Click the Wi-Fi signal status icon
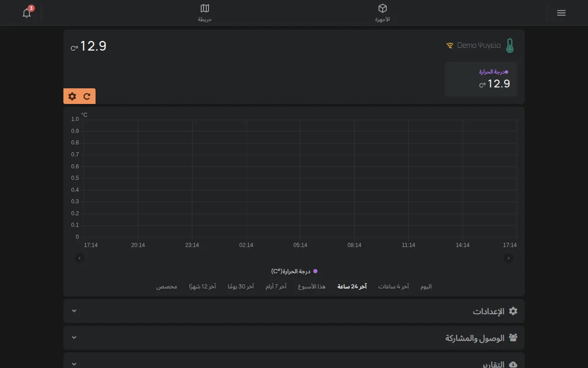The image size is (588, 368). (450, 46)
